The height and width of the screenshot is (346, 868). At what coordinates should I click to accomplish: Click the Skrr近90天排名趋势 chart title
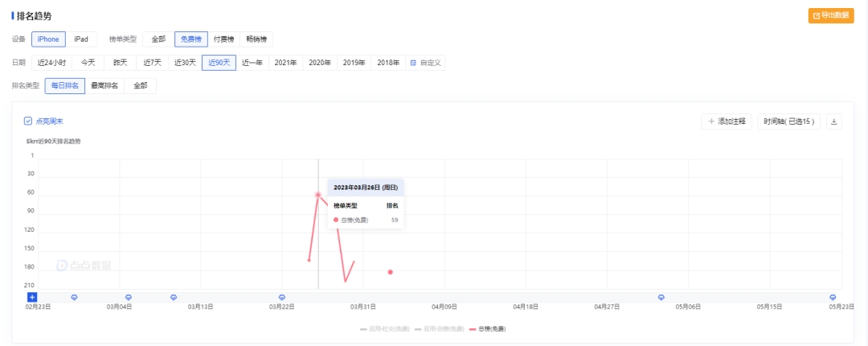tap(53, 142)
